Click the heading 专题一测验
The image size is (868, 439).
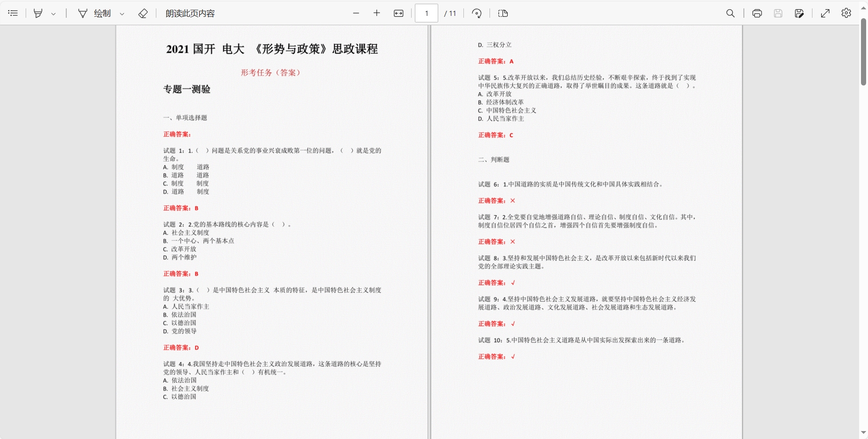(187, 89)
